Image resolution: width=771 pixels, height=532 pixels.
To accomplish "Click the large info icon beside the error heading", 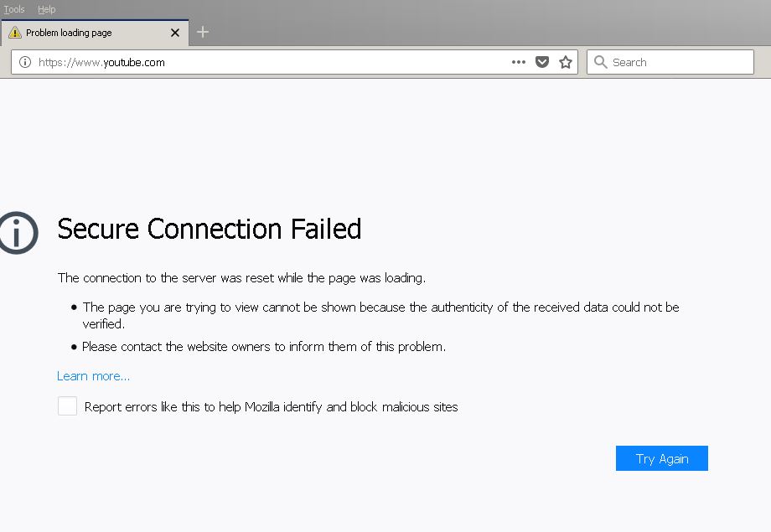I will point(18,232).
